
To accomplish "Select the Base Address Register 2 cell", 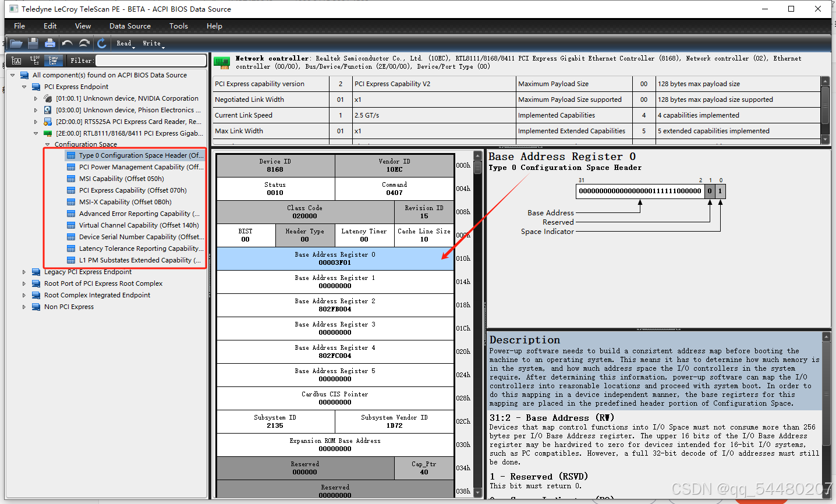I will point(335,305).
